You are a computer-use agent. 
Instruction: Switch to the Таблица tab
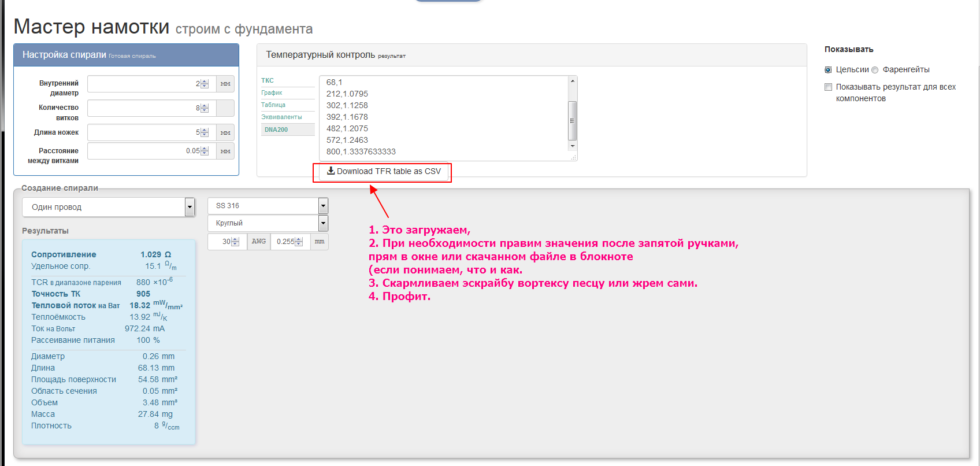pos(273,105)
